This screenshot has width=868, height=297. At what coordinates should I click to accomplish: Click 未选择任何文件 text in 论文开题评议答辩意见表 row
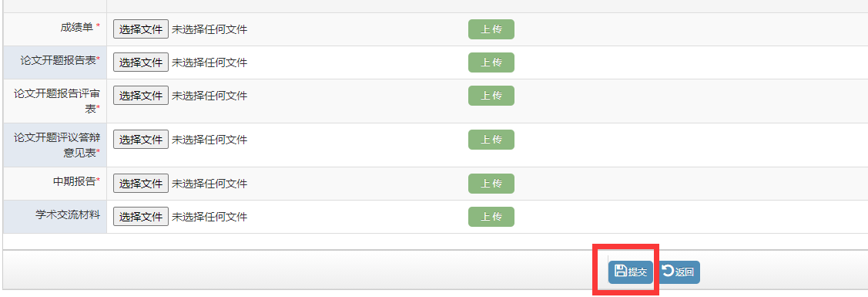click(x=209, y=140)
